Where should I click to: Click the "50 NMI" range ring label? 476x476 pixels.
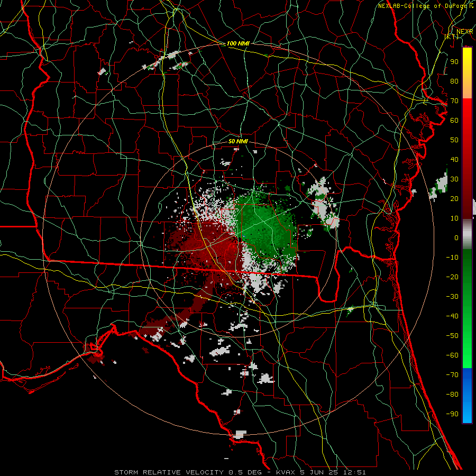[238, 141]
